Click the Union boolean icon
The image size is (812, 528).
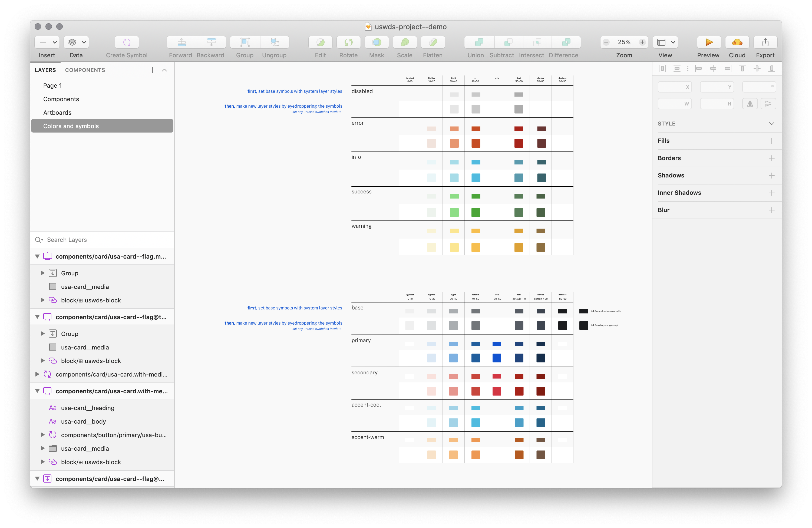tap(479, 42)
